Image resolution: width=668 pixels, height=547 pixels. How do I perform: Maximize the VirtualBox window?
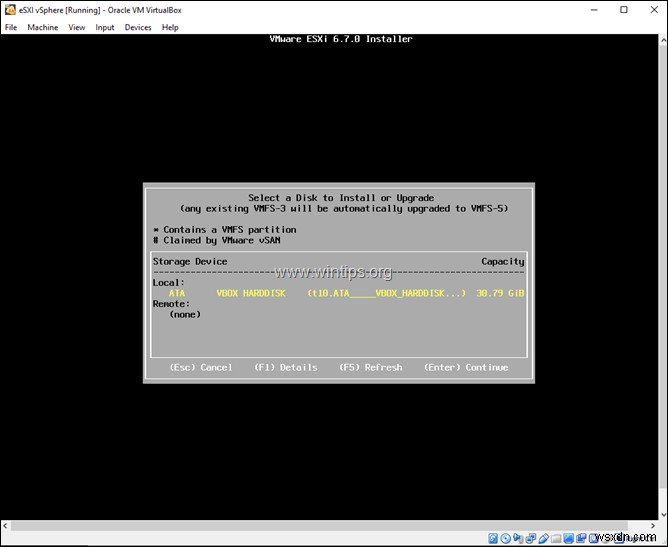(624, 10)
